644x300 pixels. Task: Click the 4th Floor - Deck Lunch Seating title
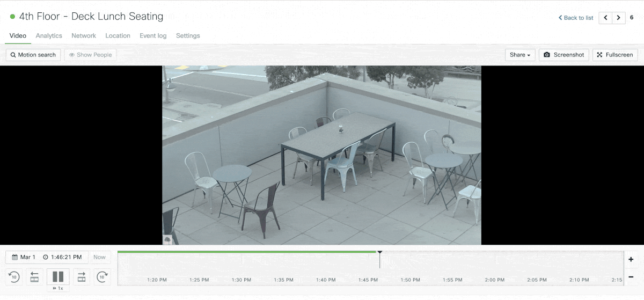91,16
